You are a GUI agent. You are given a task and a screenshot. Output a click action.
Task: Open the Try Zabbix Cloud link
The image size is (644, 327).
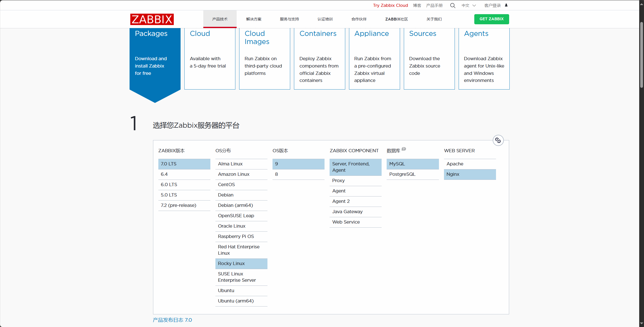(390, 6)
